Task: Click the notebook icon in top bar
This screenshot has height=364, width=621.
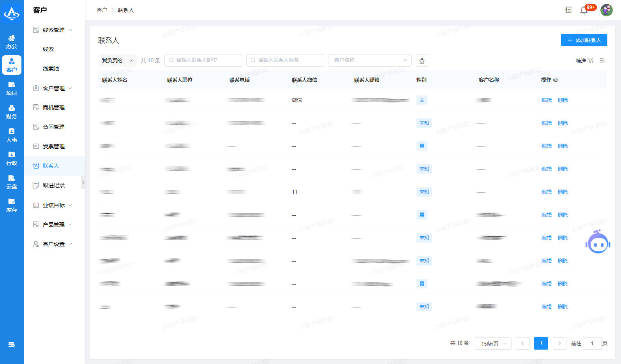Action: click(x=568, y=10)
